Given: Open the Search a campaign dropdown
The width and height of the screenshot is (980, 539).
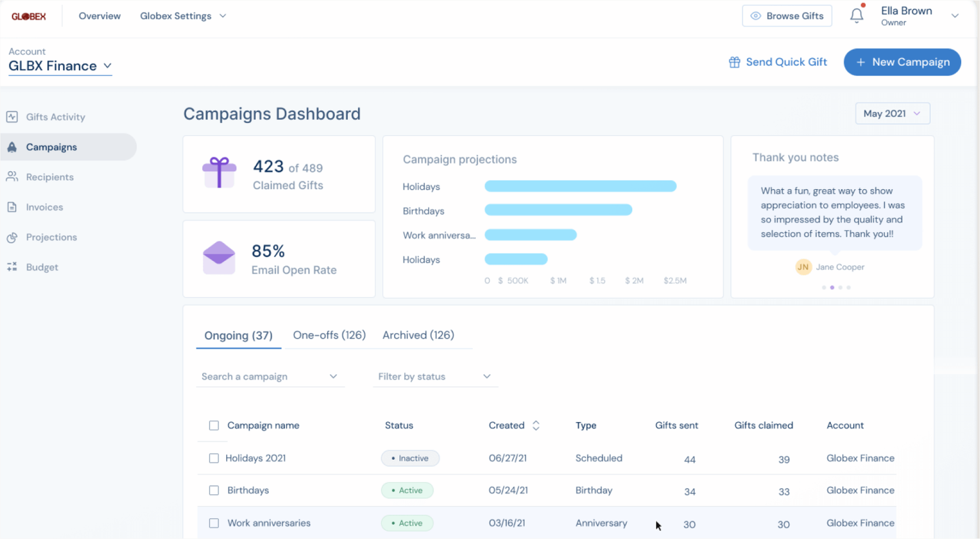Looking at the screenshot, I should 270,377.
